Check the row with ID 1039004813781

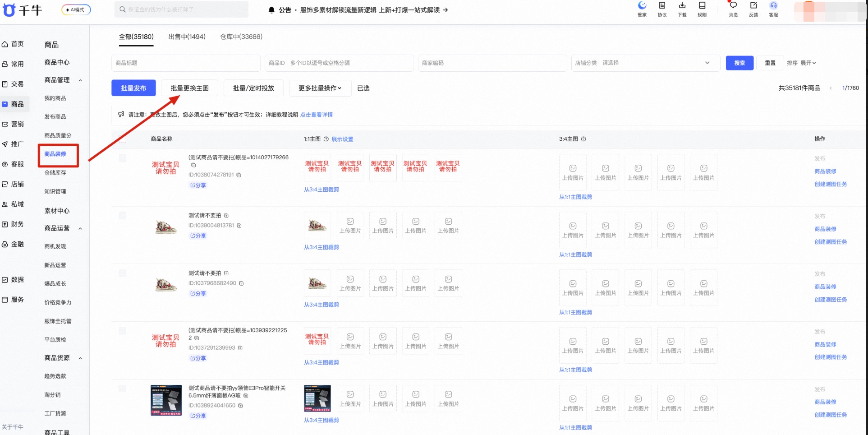(122, 216)
